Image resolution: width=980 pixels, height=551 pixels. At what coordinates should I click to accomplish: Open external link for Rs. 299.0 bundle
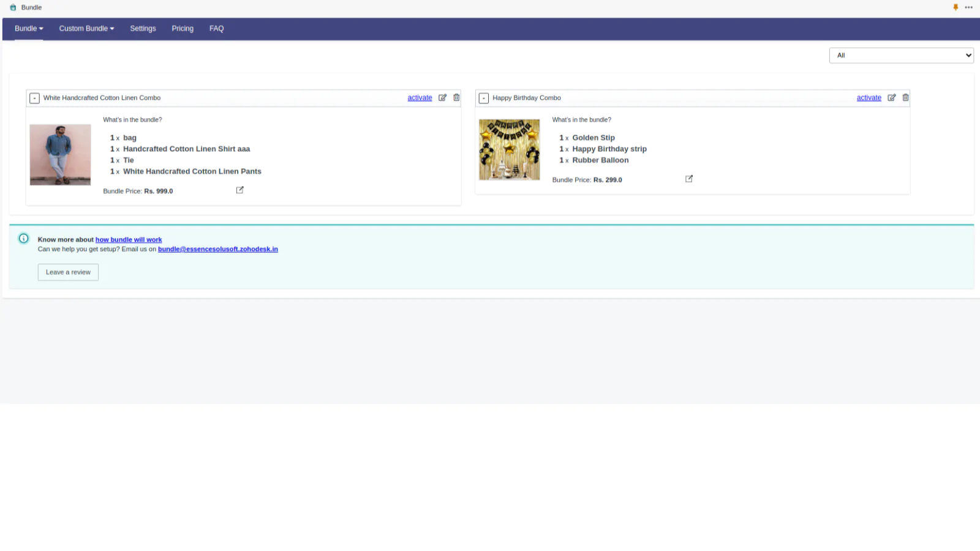689,179
